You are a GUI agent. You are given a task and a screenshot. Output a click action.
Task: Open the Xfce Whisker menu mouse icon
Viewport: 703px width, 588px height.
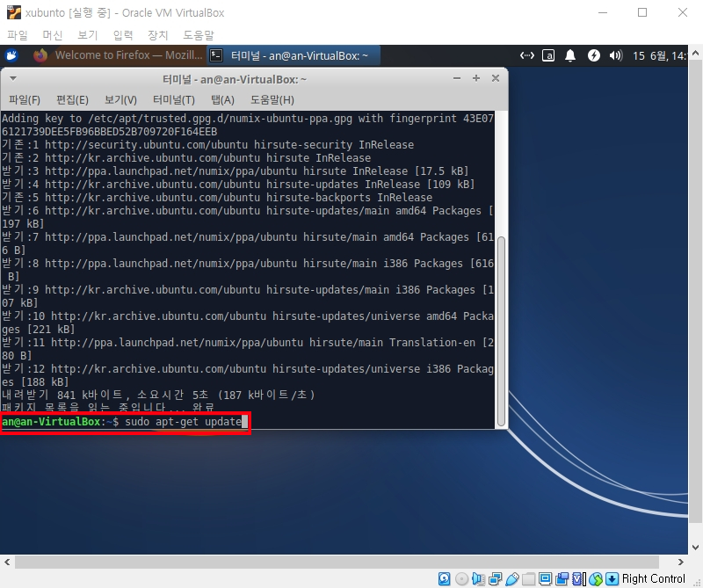(x=11, y=55)
